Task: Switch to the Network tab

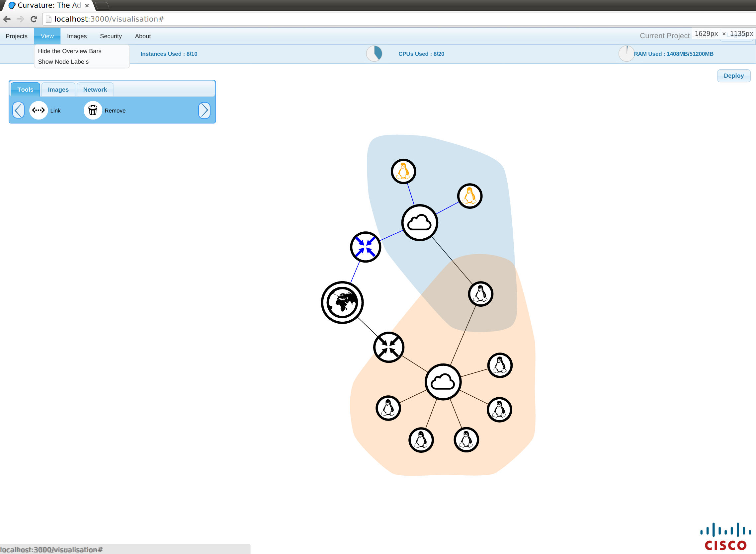Action: coord(95,90)
